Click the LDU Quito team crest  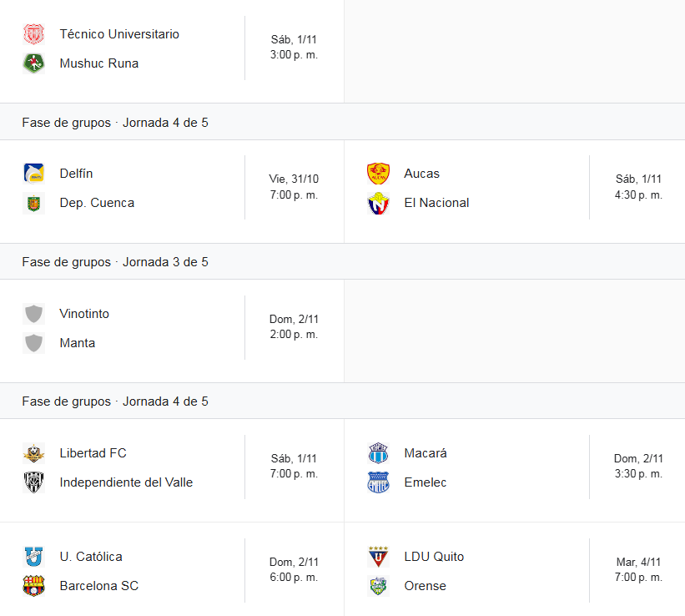pyautogui.click(x=378, y=557)
